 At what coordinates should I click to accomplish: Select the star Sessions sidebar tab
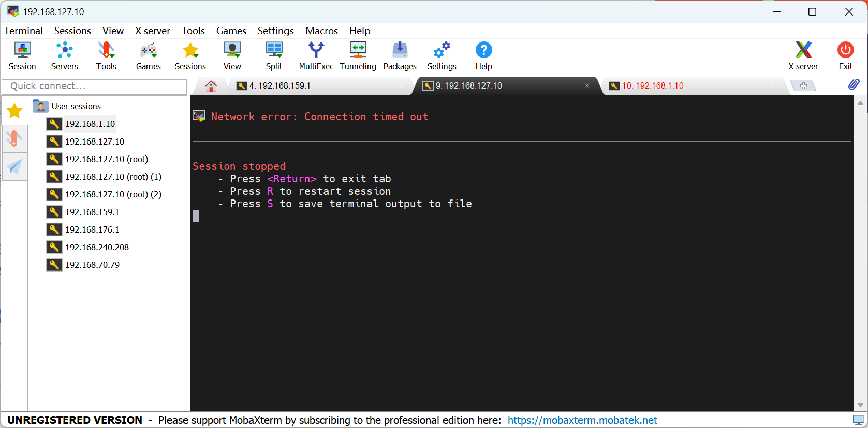click(14, 110)
